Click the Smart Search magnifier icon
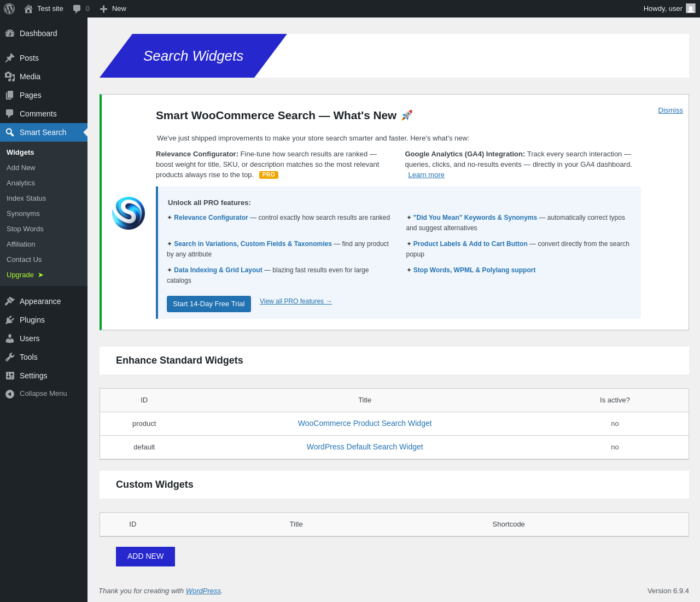This screenshot has height=602, width=700. 10,132
